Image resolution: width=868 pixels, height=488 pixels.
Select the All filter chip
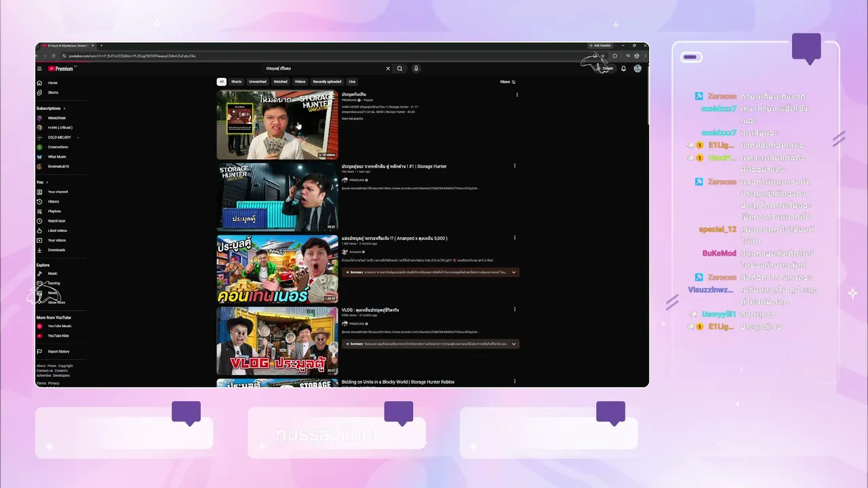pos(221,81)
